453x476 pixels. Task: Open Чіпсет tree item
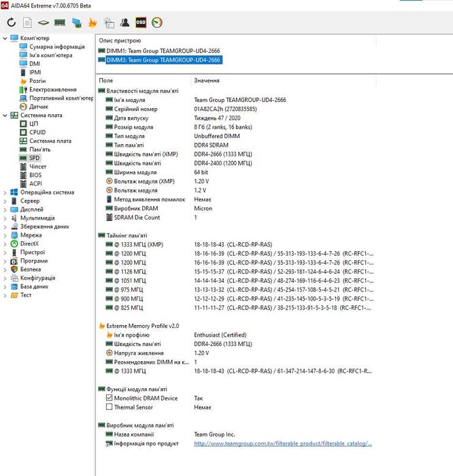pyautogui.click(x=33, y=167)
